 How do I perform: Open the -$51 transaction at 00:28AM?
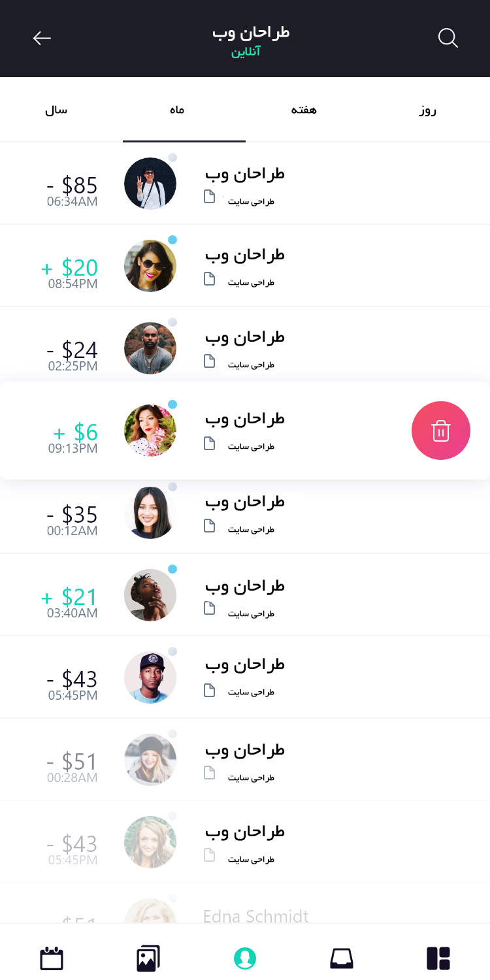coord(245,760)
